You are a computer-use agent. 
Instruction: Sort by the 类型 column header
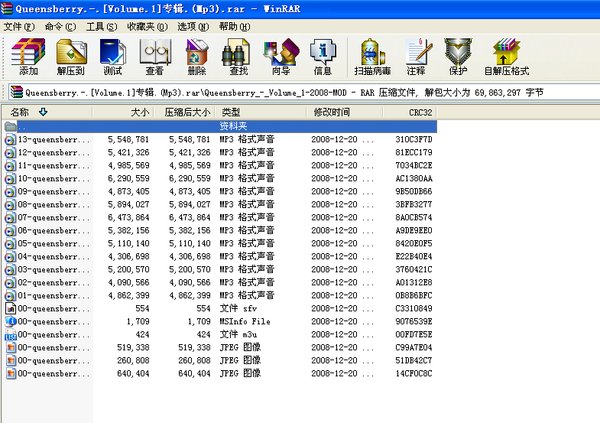pyautogui.click(x=261, y=112)
